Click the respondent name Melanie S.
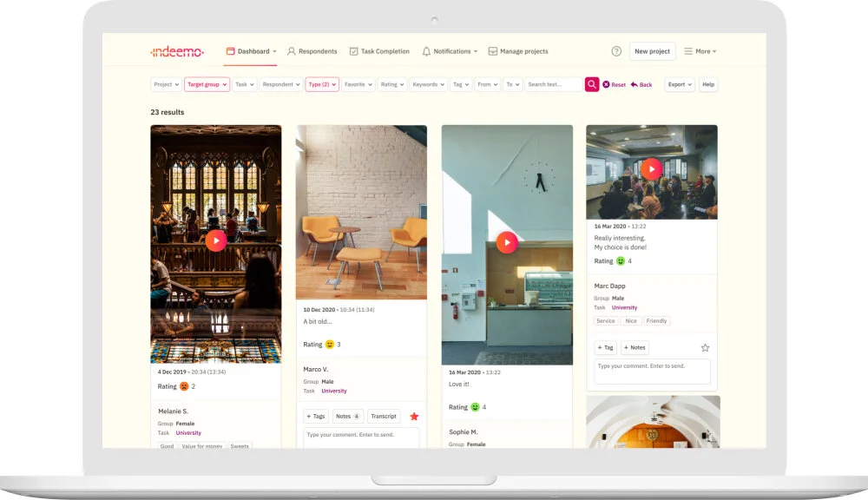The image size is (868, 500). pos(174,411)
